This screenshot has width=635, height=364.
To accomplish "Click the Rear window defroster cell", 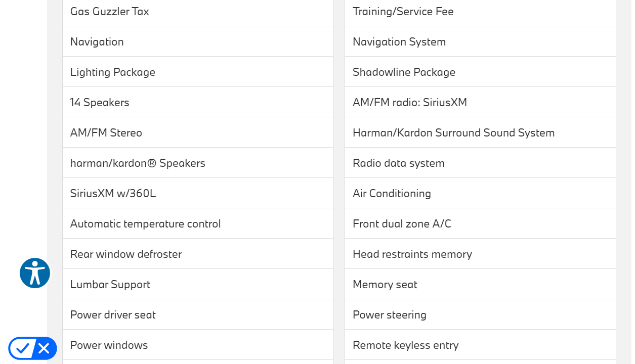I will [x=126, y=254].
